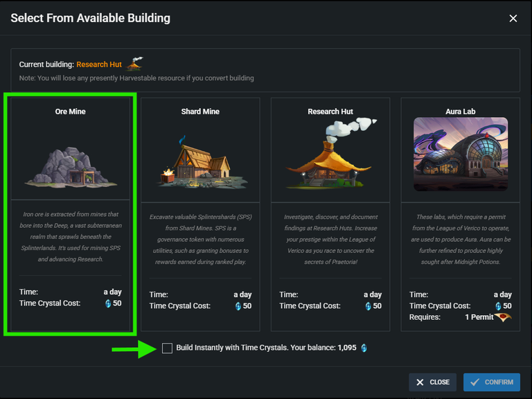Click the 1,095 balance value
This screenshot has height=399, width=532.
tap(347, 348)
